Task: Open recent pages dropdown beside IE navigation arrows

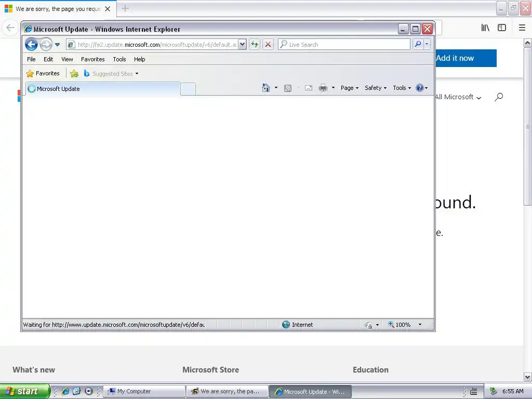Action: point(57,45)
